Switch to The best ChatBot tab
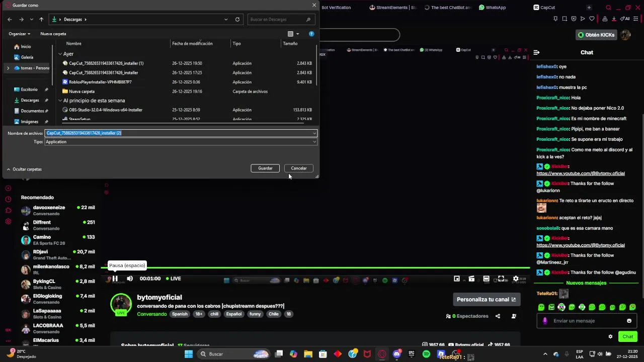The height and width of the screenshot is (362, 644). coord(448,8)
